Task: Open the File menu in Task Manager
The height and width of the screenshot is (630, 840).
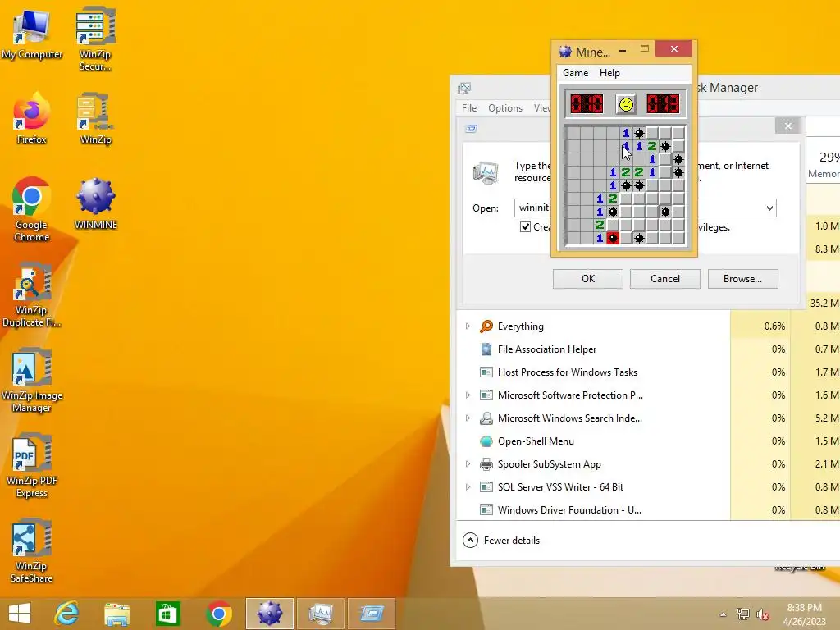Action: click(x=469, y=108)
